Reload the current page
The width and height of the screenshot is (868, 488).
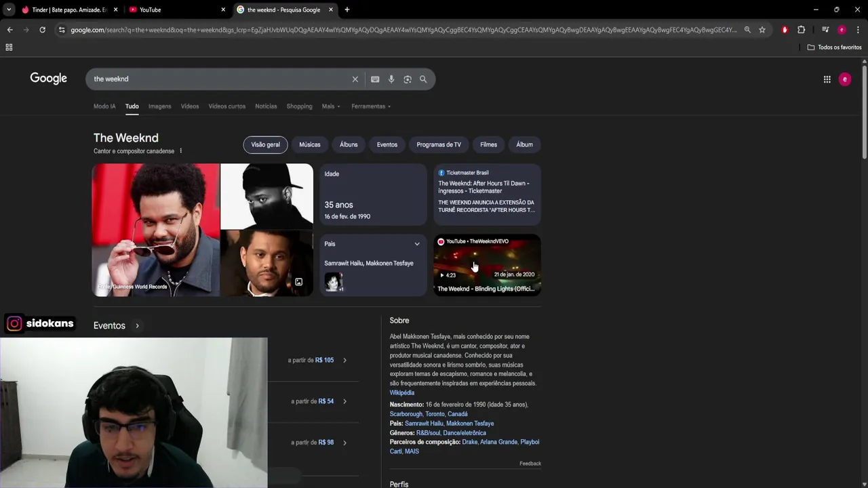(x=42, y=30)
